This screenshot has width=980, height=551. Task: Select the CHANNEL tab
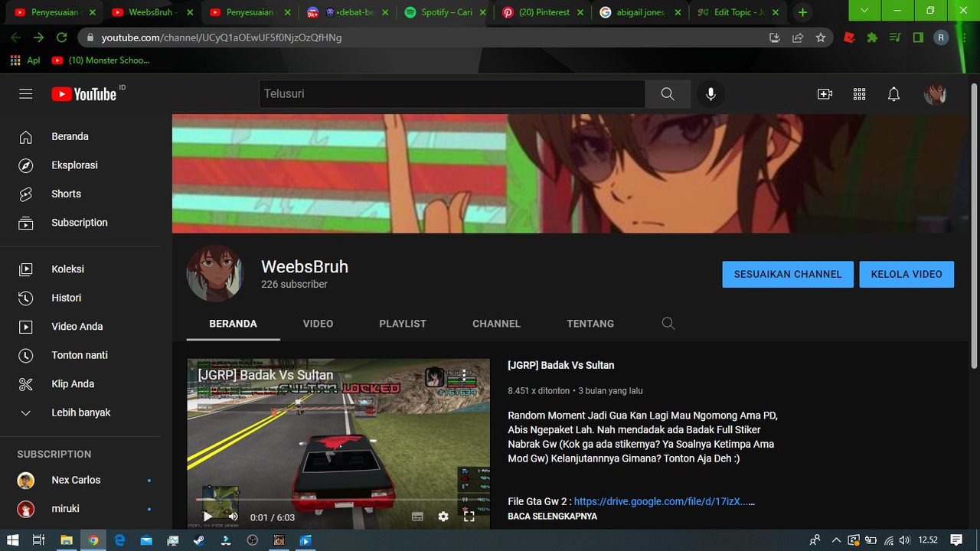click(496, 324)
